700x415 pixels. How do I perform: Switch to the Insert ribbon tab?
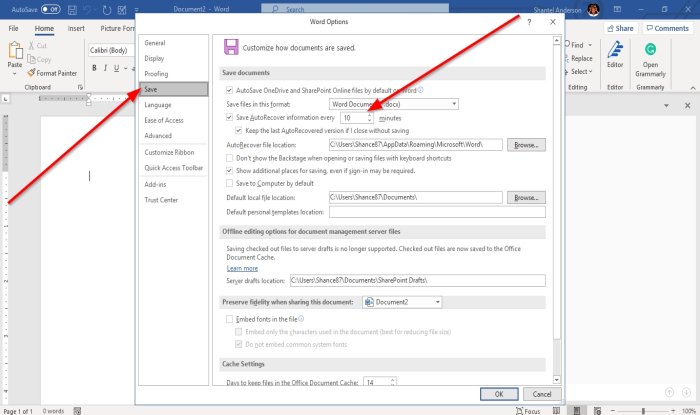pyautogui.click(x=76, y=28)
